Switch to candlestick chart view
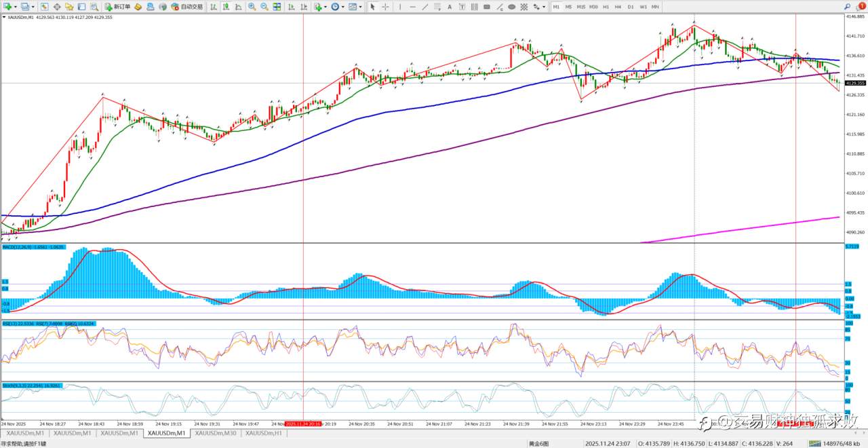 [x=226, y=7]
